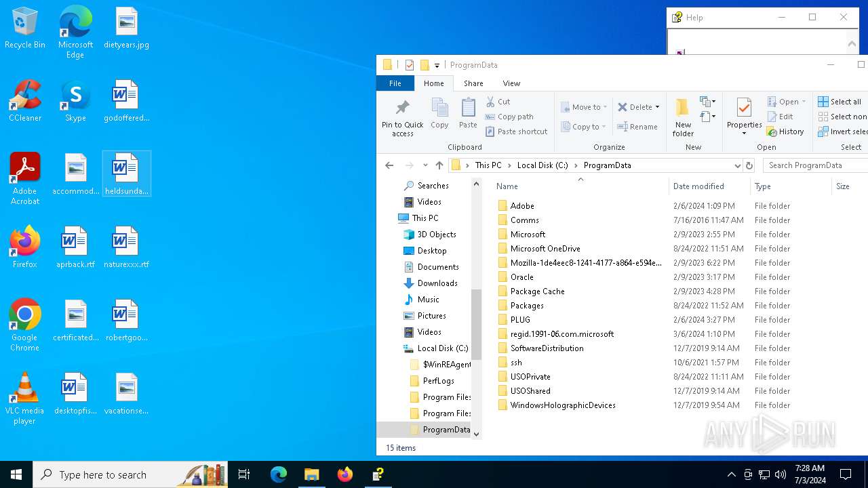Select the Skype desktop shortcut

(75, 101)
